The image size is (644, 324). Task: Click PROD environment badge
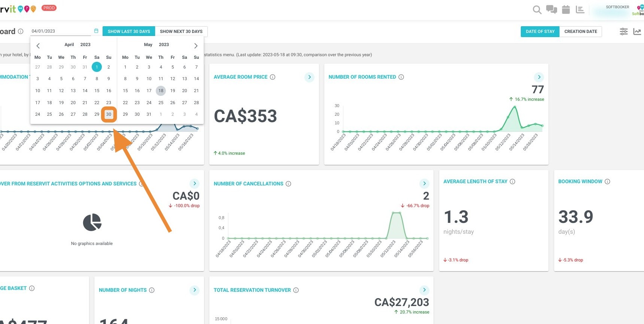[x=49, y=8]
